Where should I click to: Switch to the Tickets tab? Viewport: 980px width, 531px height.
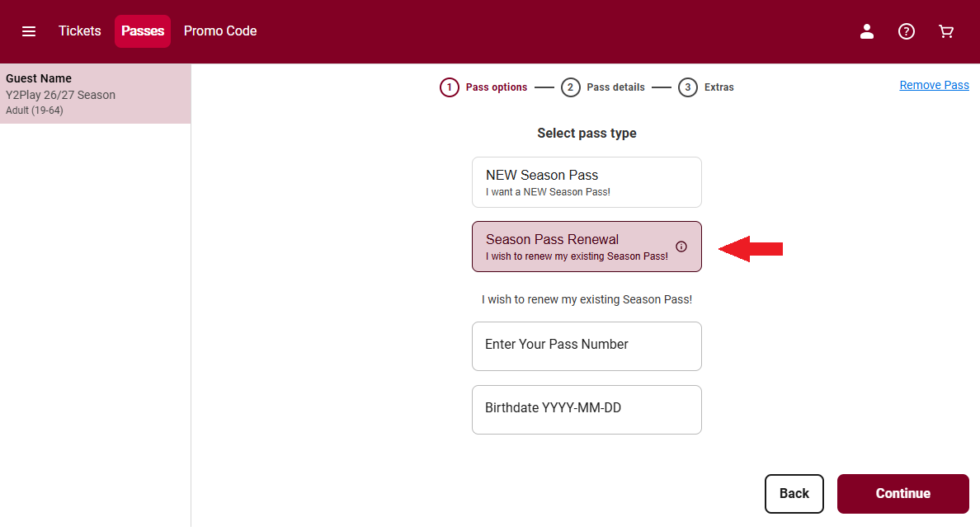(80, 31)
